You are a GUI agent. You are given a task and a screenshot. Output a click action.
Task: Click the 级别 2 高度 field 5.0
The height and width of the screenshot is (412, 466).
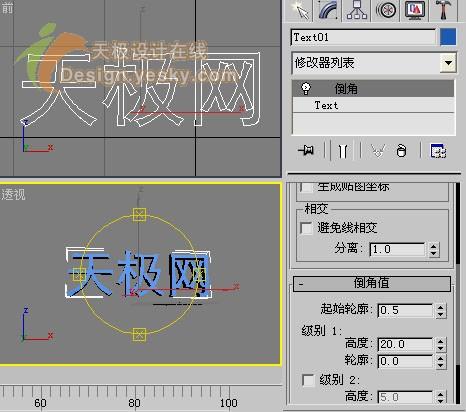[x=405, y=397]
